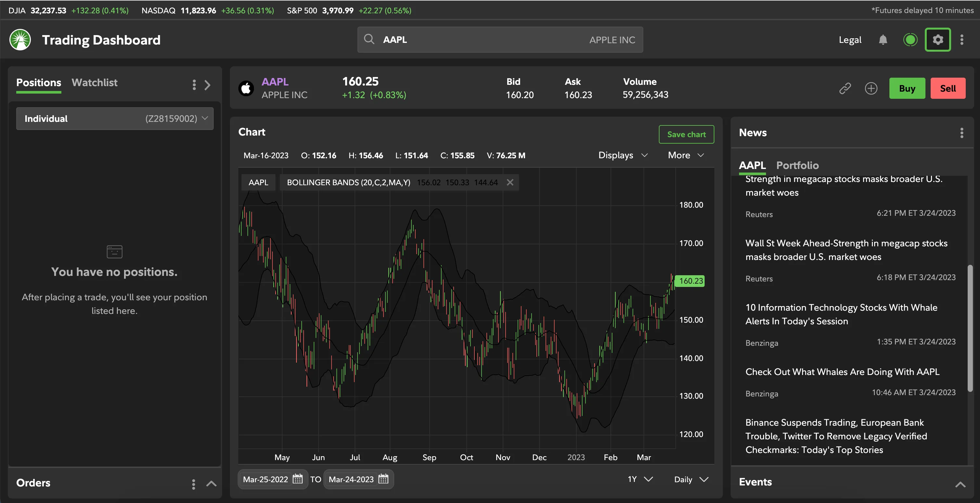Switch to the Portfolio news tab
The width and height of the screenshot is (980, 503).
(x=798, y=165)
